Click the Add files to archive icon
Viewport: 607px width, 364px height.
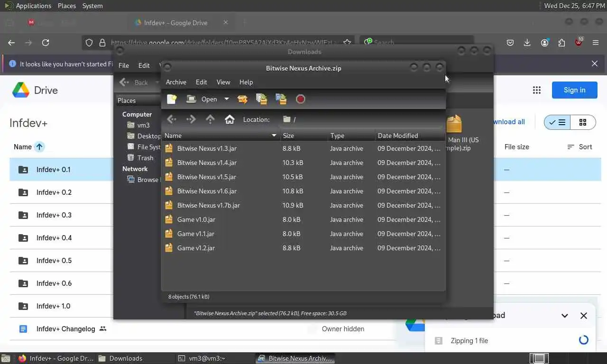[x=261, y=99]
